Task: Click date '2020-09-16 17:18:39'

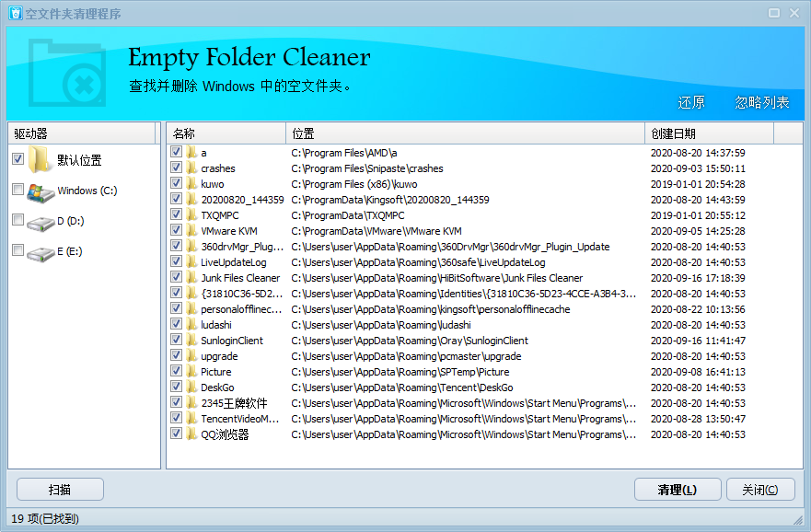Action: click(698, 278)
